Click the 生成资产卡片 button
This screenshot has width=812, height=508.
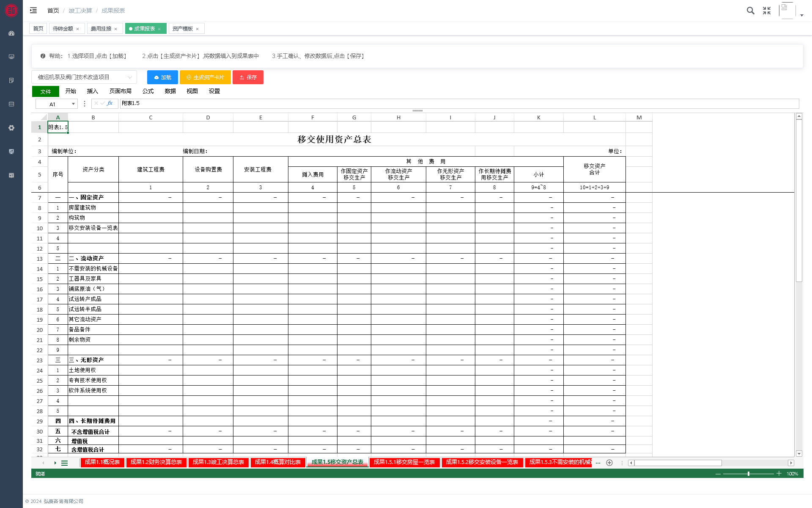pos(205,77)
